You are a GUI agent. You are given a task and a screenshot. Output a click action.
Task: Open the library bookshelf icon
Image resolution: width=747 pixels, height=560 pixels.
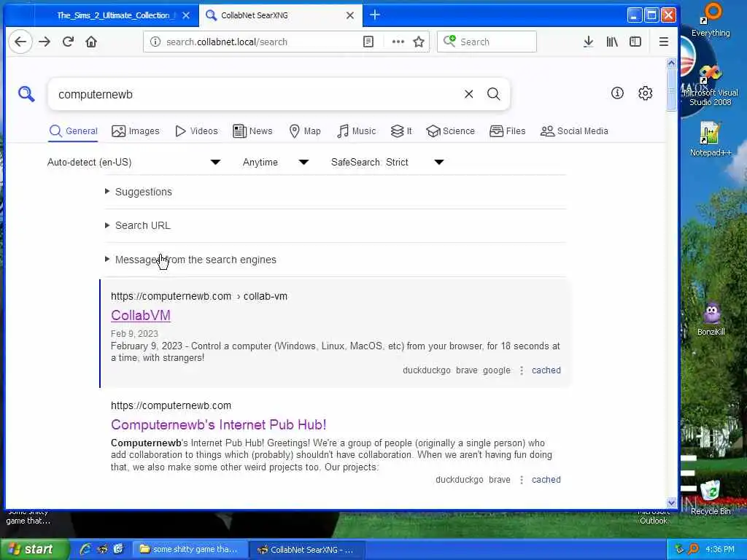(612, 42)
